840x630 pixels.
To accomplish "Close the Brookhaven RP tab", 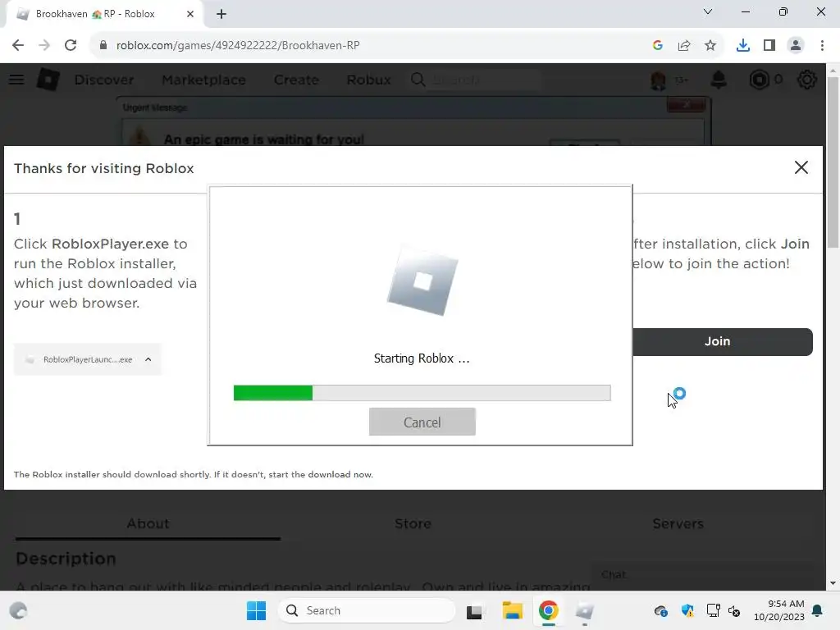I will click(x=190, y=15).
